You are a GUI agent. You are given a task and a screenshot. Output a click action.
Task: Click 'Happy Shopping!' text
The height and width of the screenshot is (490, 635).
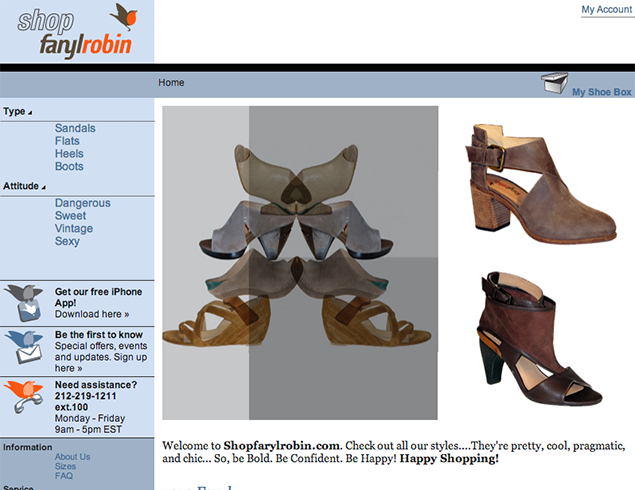point(449,459)
